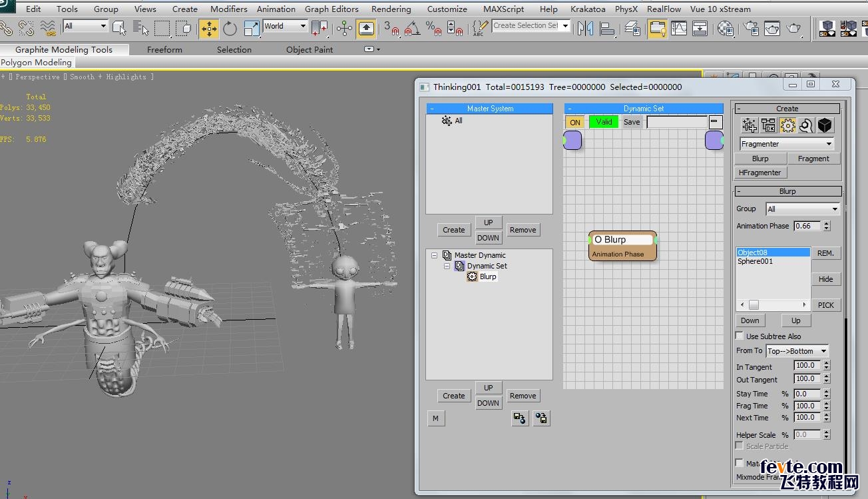Image resolution: width=868 pixels, height=499 pixels.
Task: Activate the Select and Move tool
Action: 209,28
